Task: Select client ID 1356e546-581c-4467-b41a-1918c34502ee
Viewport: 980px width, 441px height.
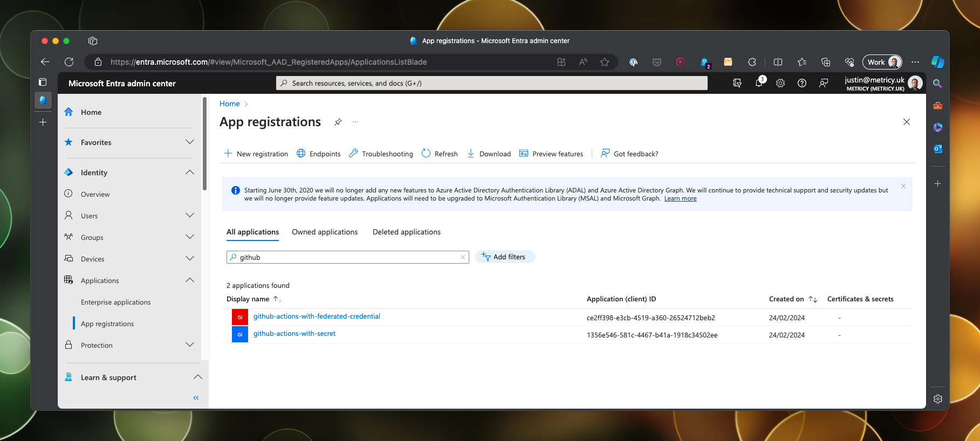Action: coord(652,335)
